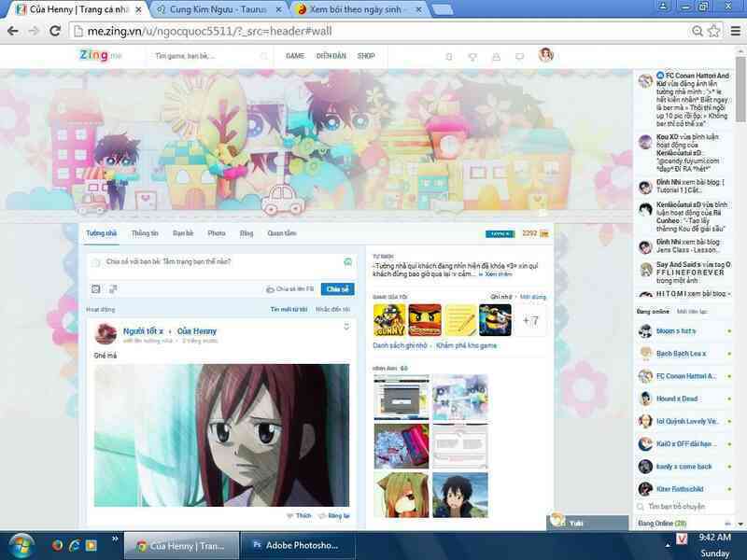The width and height of the screenshot is (747, 560).
Task: Open the friends icon in the Zing header
Action: tap(496, 57)
